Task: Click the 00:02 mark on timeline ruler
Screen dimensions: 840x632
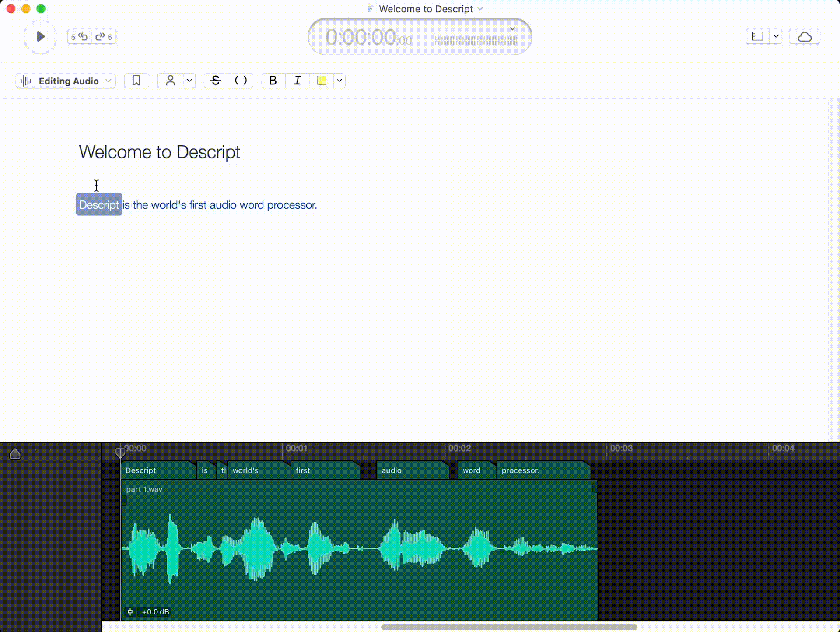Action: [459, 448]
